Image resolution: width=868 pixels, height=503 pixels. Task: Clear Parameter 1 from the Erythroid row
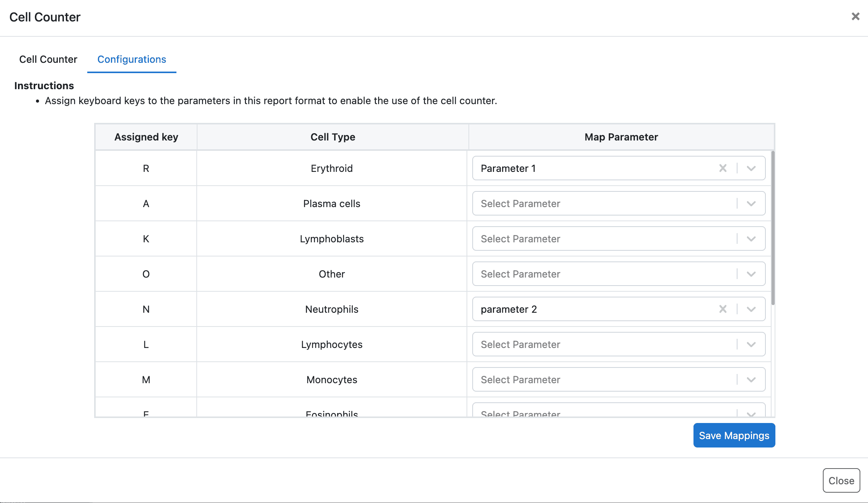coord(723,168)
